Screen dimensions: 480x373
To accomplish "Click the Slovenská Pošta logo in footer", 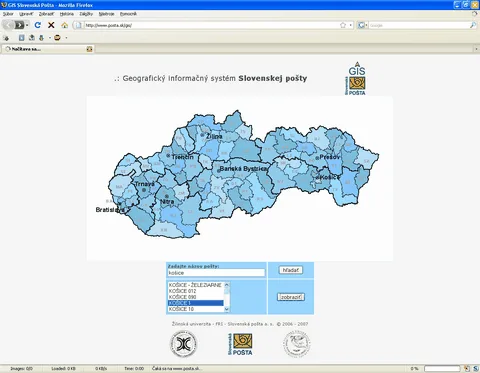I will [x=240, y=344].
